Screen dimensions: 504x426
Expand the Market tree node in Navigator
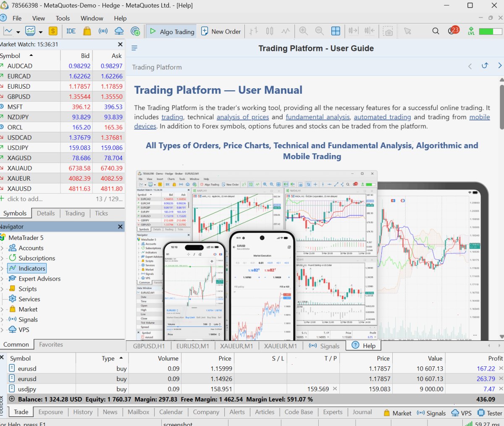coord(2,310)
